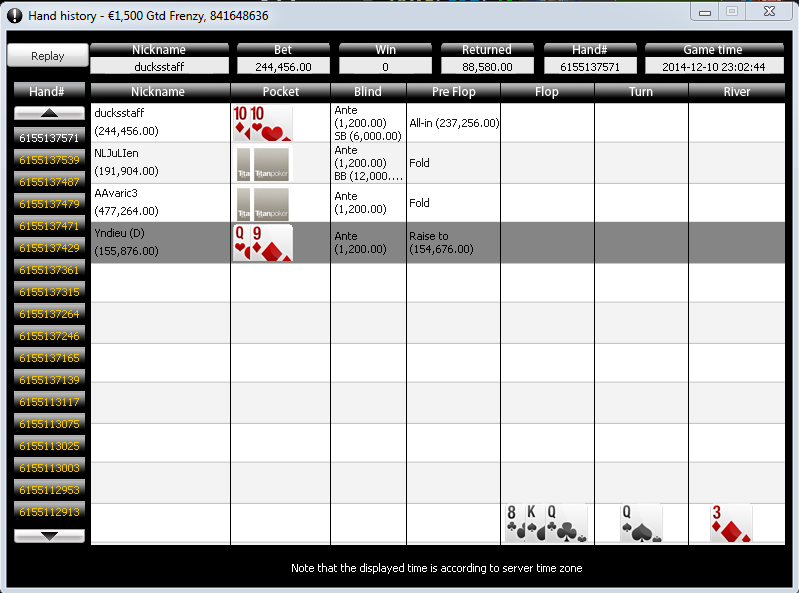The height and width of the screenshot is (593, 799).
Task: Select hand 6155137571 in list
Action: pos(49,138)
